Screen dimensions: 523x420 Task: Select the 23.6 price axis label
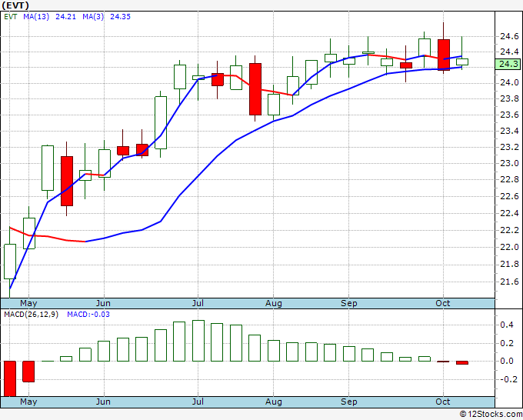(509, 115)
